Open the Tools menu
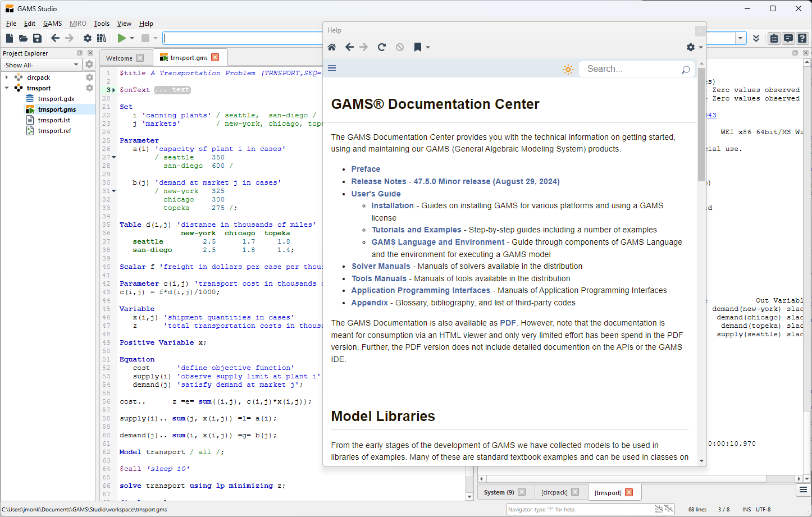Screen dimensions: 812x517 (101, 24)
